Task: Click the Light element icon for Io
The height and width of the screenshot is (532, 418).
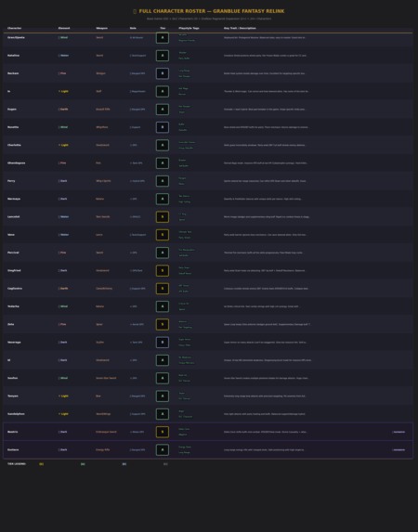Action: click(x=59, y=91)
